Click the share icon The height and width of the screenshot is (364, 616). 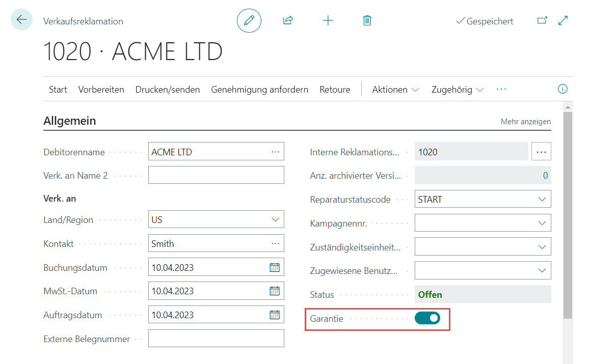click(x=288, y=20)
